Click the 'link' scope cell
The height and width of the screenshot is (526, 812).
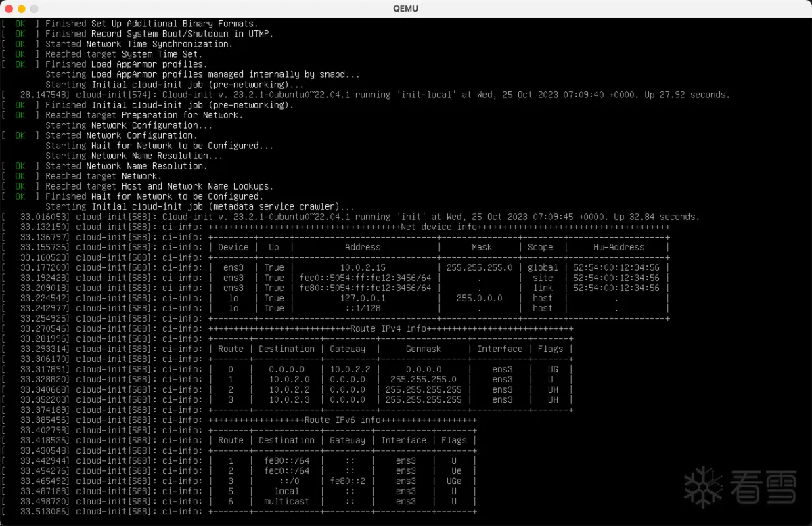coord(543,288)
